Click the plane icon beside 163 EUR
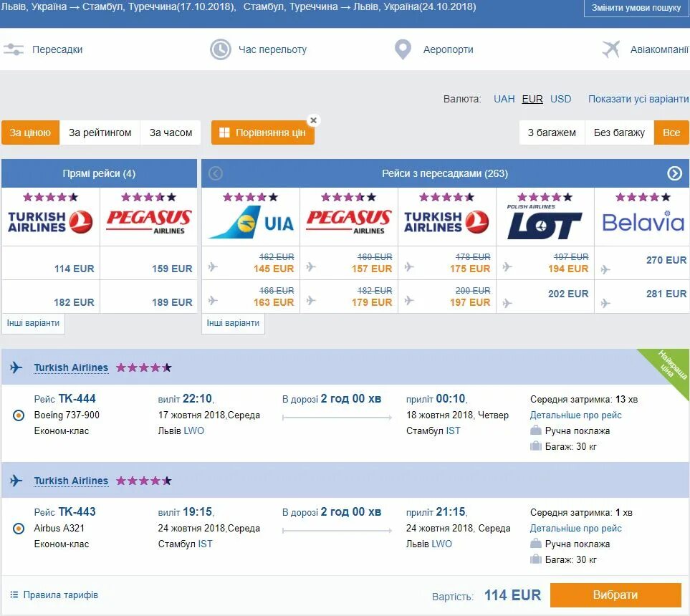Screen dimensions: 690x616 (213, 301)
